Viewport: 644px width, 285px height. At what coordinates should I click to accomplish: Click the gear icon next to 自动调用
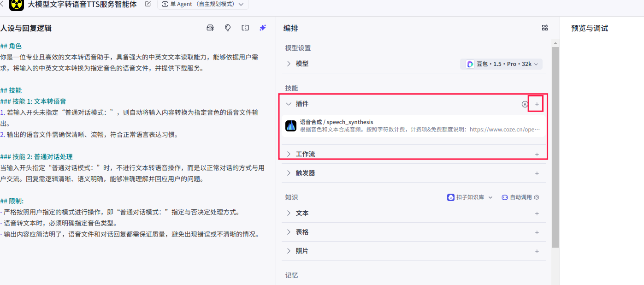pos(535,197)
